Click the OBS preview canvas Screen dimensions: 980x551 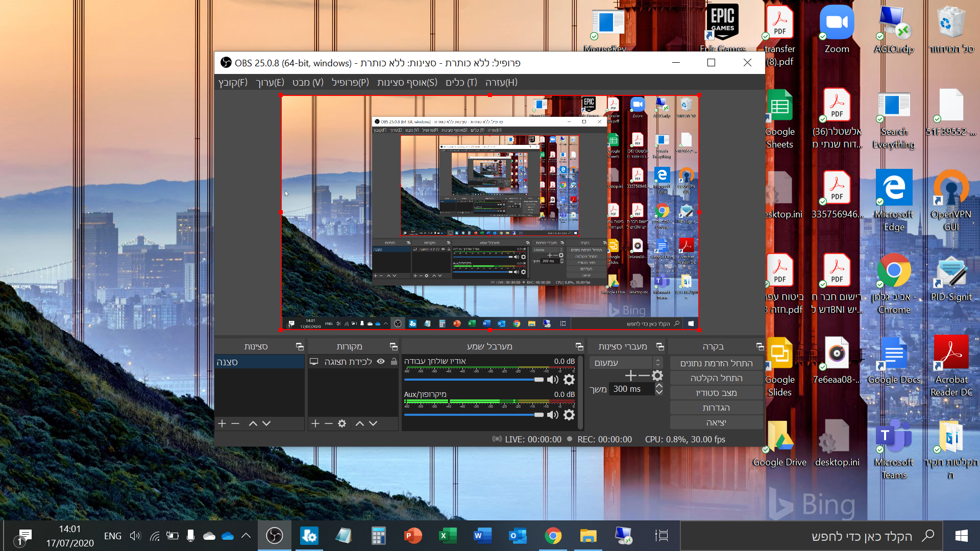[x=489, y=212]
